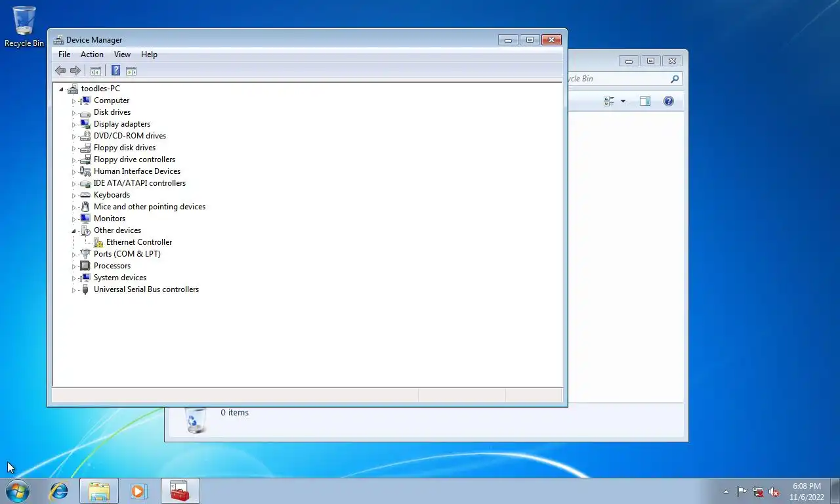Open the View menu
Image resolution: width=840 pixels, height=504 pixels.
(122, 54)
